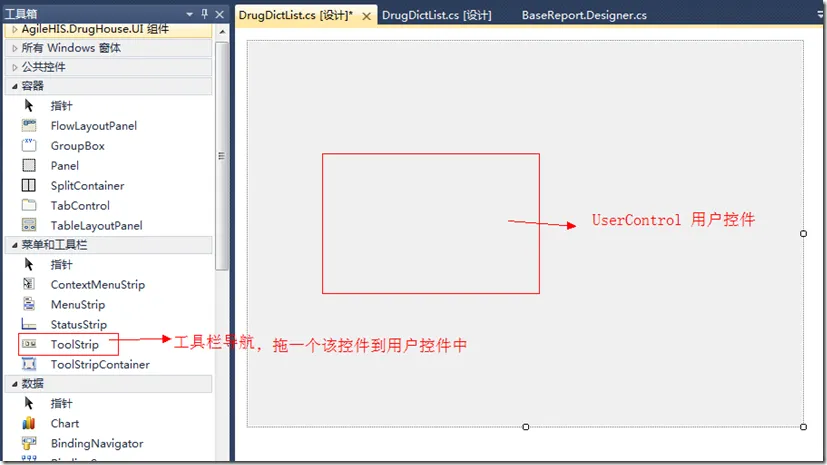Click the MenuStrip icon

point(29,304)
